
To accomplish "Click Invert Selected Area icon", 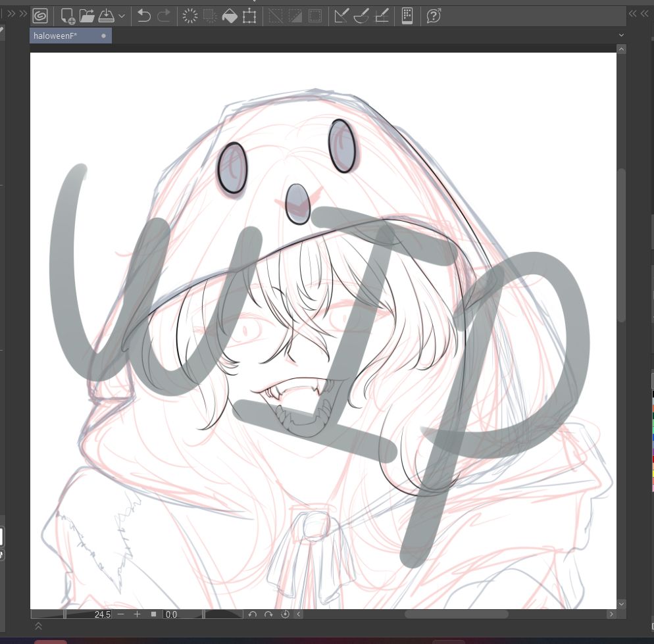I will (295, 16).
